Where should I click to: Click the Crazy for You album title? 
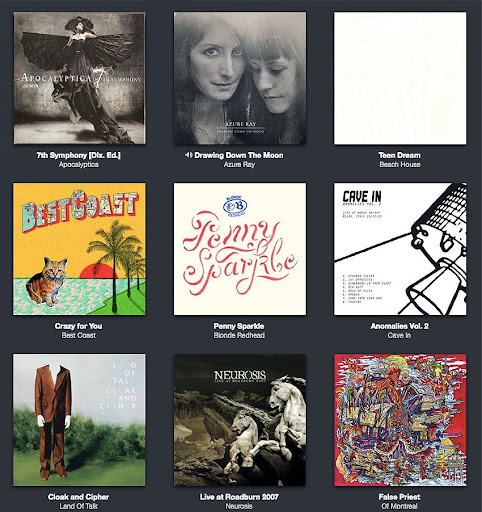[x=79, y=326]
